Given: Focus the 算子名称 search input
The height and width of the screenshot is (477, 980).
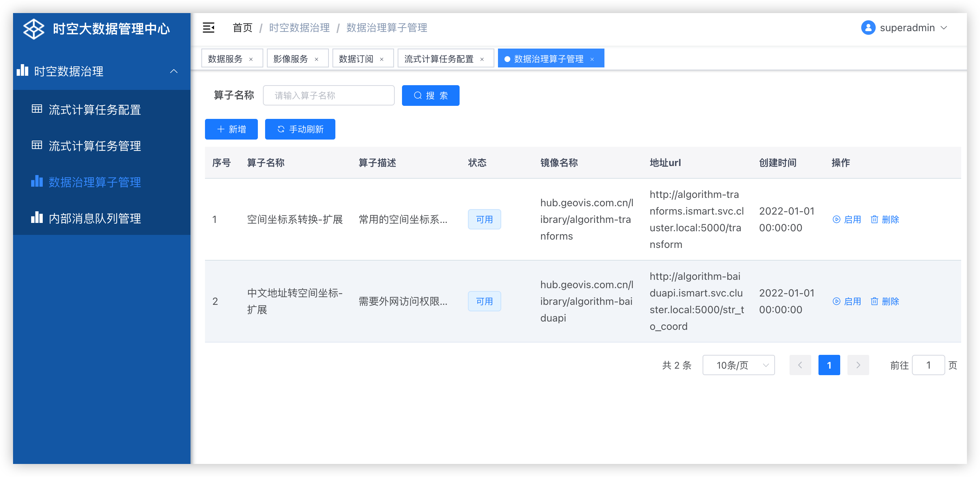Looking at the screenshot, I should pos(329,96).
